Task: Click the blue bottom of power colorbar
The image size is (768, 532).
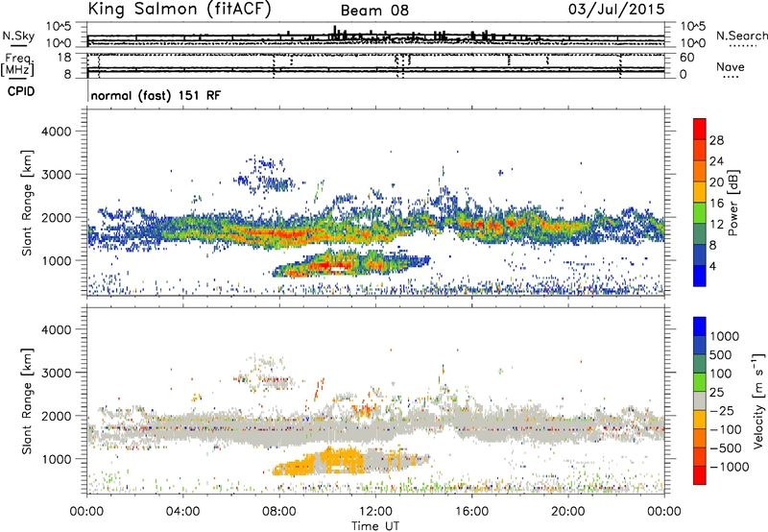Action: pyautogui.click(x=700, y=276)
